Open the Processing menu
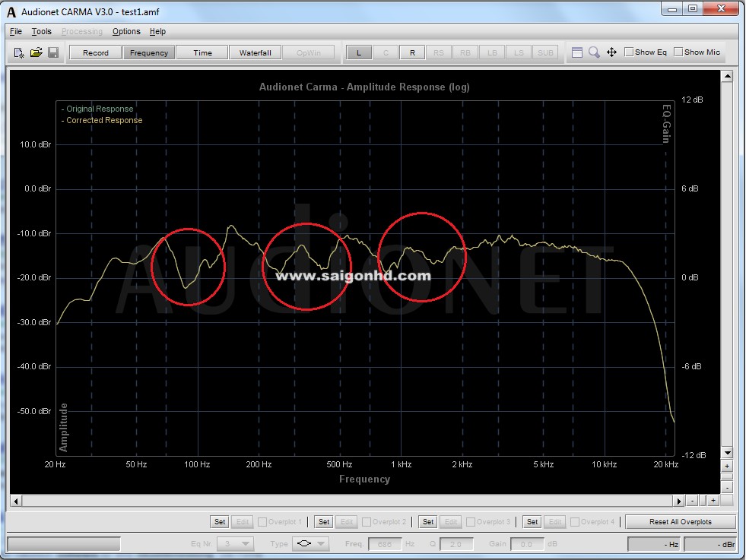The image size is (746, 560). click(x=82, y=31)
